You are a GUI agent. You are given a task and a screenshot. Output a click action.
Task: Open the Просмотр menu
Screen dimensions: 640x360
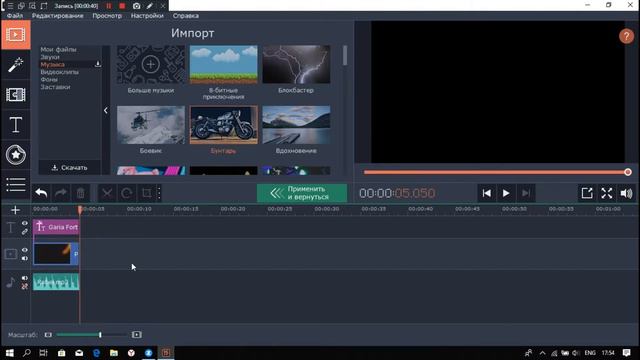[107, 16]
